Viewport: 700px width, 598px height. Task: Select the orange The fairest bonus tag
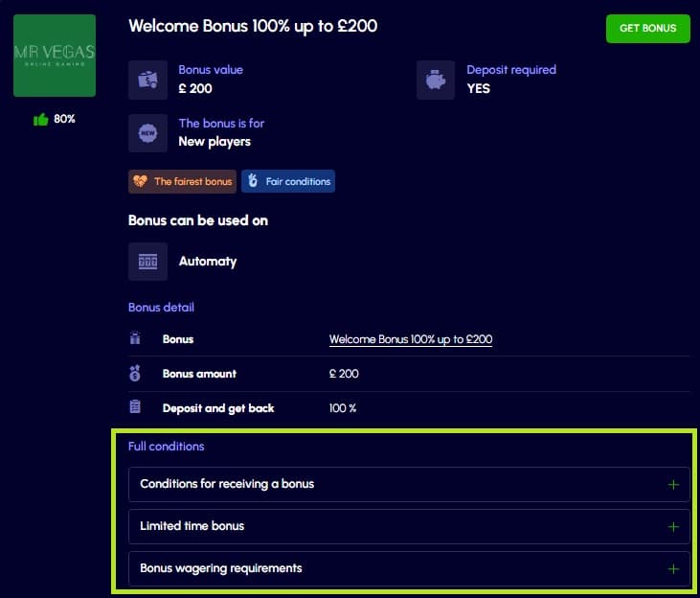pos(182,181)
